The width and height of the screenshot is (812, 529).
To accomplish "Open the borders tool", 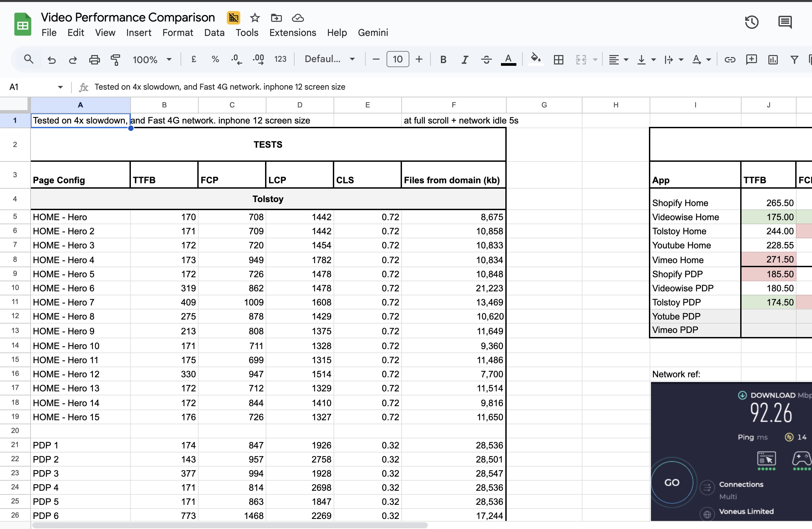I will pyautogui.click(x=559, y=60).
